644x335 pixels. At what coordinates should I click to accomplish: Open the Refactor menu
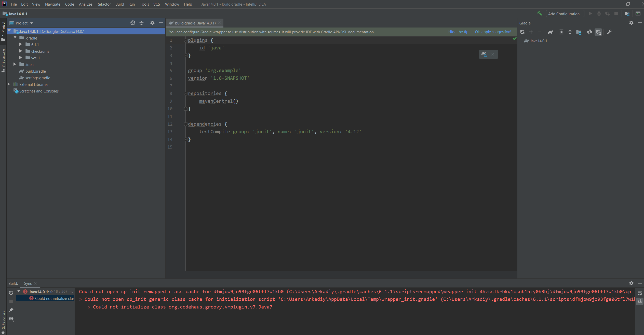[103, 4]
